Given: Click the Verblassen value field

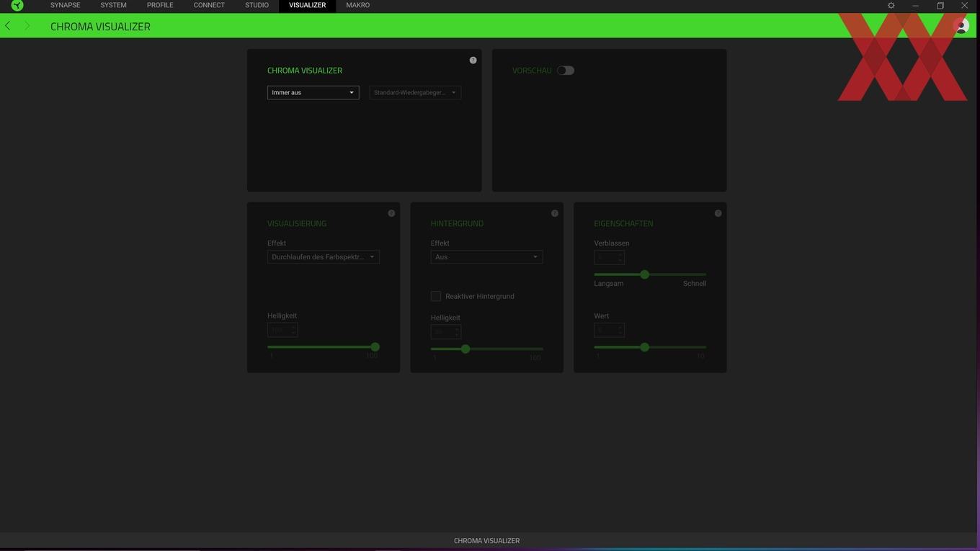Looking at the screenshot, I should tap(609, 257).
